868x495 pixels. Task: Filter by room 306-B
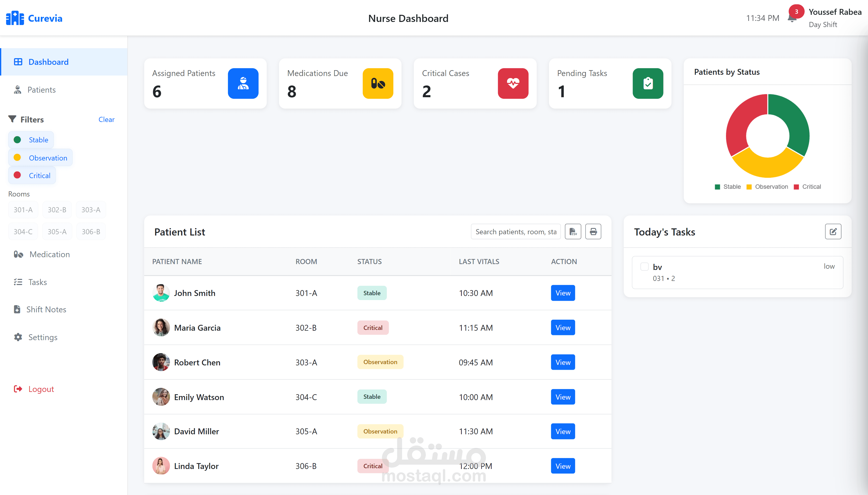tap(91, 231)
